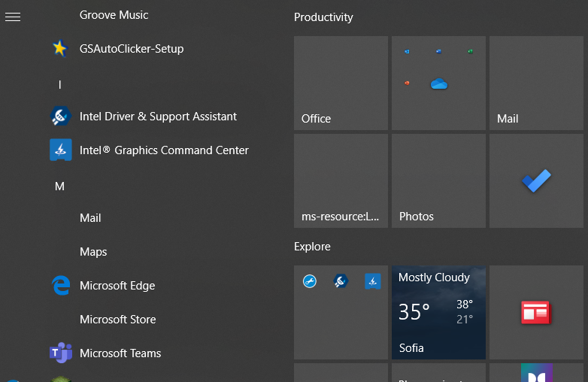Screen dimensions: 588x382
Task: Click the Productivity group heading
Action: click(x=323, y=17)
